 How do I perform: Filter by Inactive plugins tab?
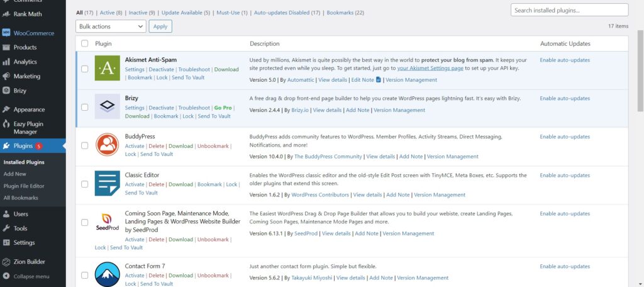[142, 13]
